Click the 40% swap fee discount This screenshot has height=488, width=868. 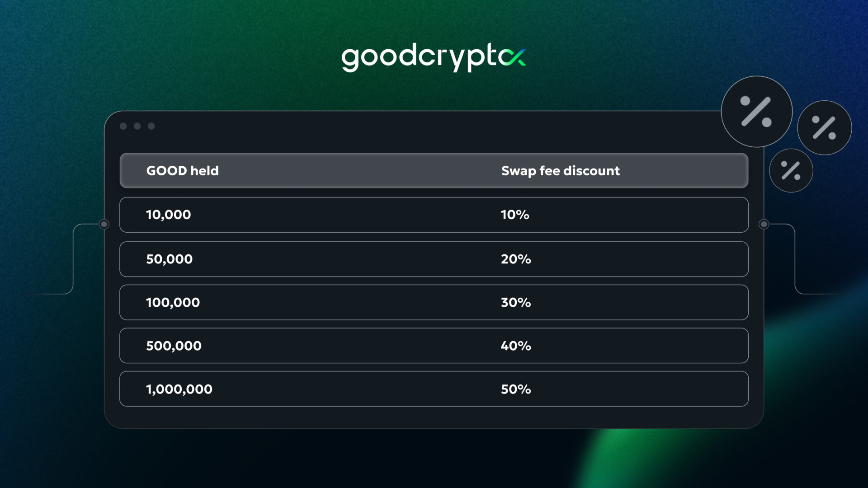pyautogui.click(x=516, y=346)
